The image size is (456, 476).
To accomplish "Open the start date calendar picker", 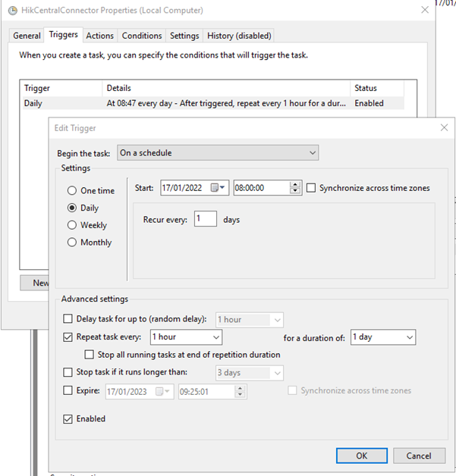I will point(218,188).
